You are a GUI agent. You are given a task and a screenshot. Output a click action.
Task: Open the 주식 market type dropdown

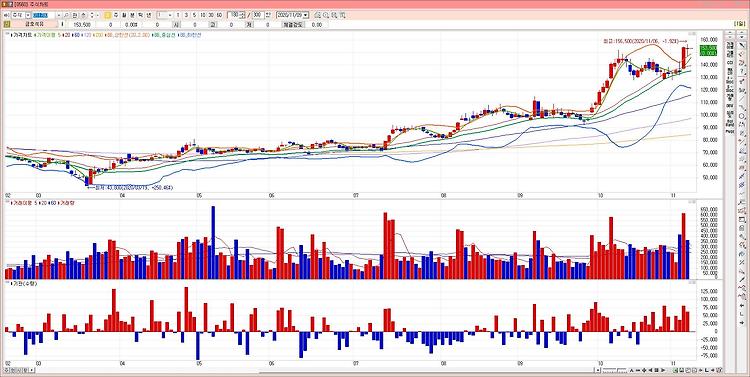click(x=28, y=15)
